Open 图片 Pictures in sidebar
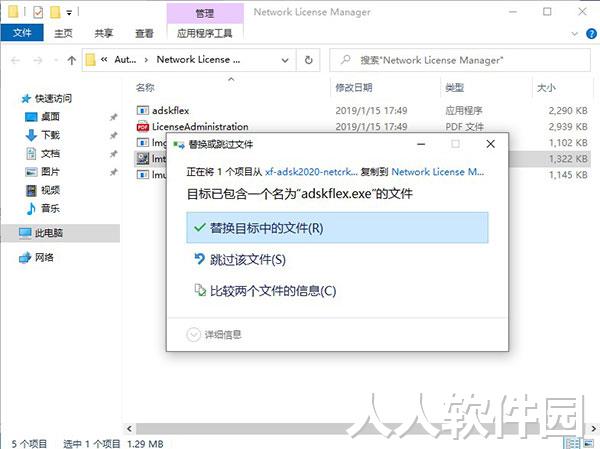The width and height of the screenshot is (600, 449). 50,171
